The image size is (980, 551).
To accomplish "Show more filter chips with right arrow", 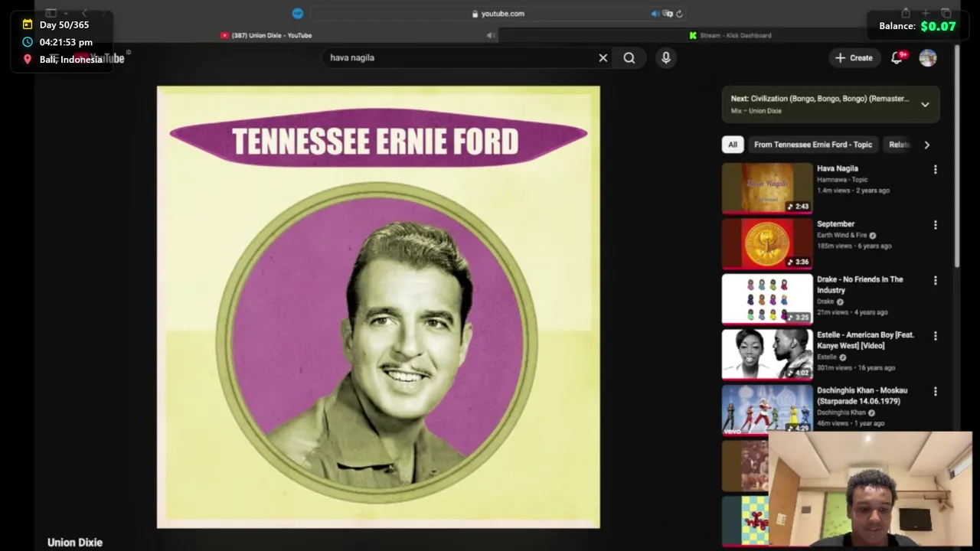I will [927, 145].
